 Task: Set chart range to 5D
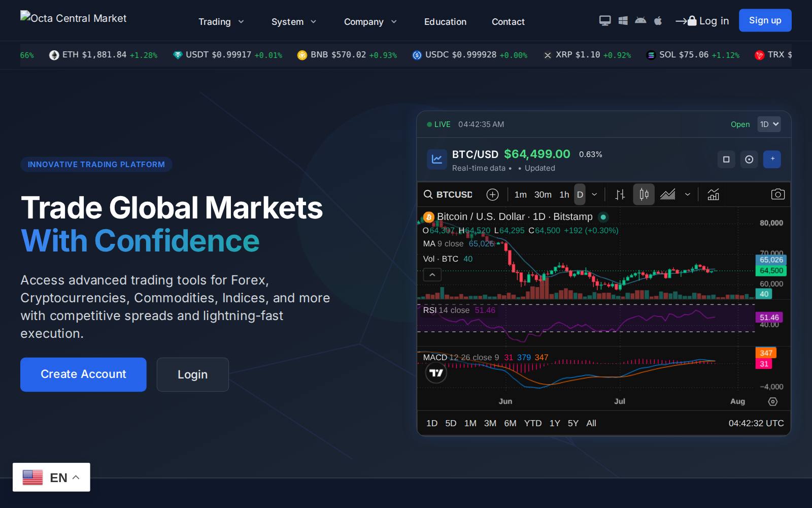[451, 423]
